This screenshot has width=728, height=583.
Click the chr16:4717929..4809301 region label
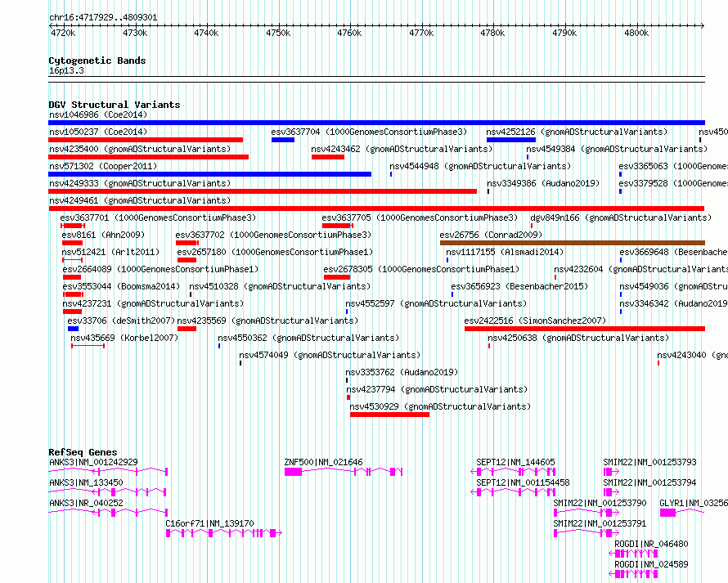[103, 18]
